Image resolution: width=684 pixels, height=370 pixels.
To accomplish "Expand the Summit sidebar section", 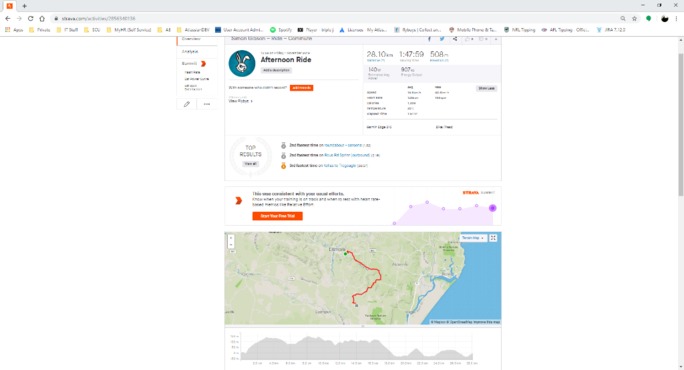I will click(193, 64).
